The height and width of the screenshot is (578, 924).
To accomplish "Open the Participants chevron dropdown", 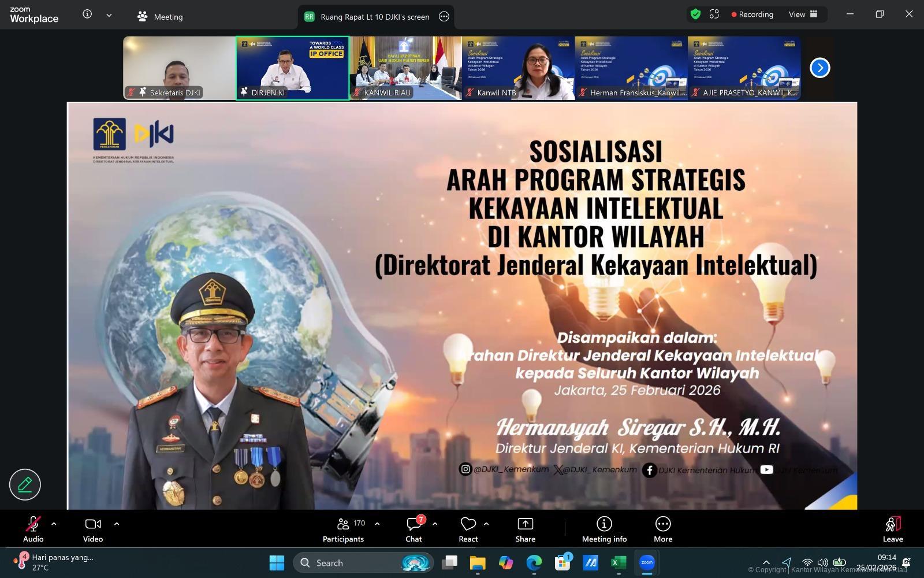I will coord(377,524).
